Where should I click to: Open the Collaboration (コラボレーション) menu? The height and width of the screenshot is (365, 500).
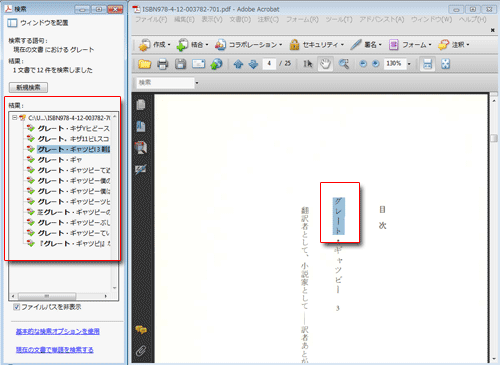(248, 45)
